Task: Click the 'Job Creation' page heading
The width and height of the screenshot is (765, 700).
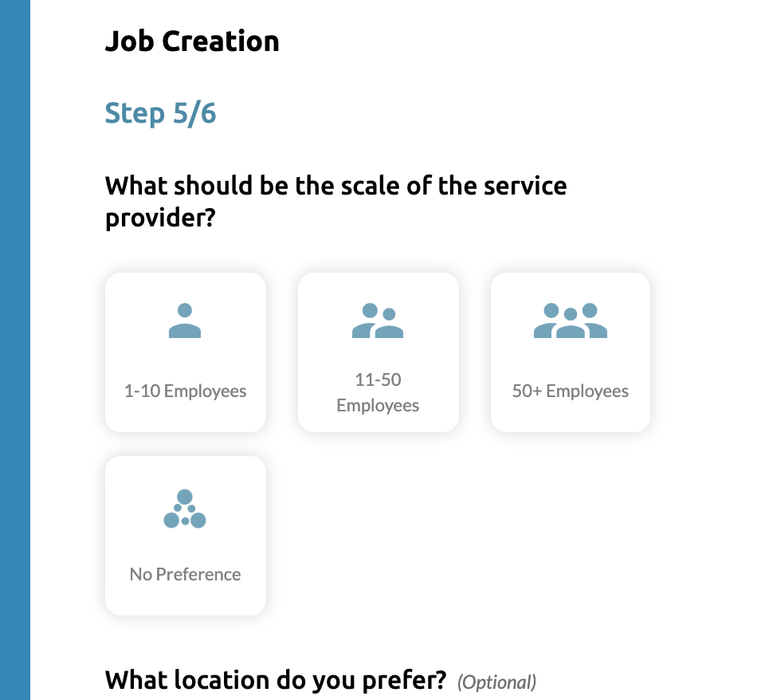Action: [x=192, y=41]
